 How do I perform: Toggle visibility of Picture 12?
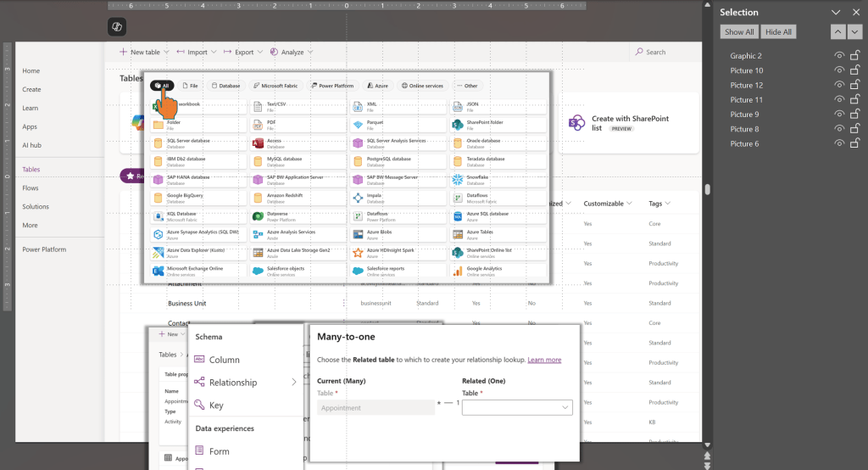tap(838, 85)
